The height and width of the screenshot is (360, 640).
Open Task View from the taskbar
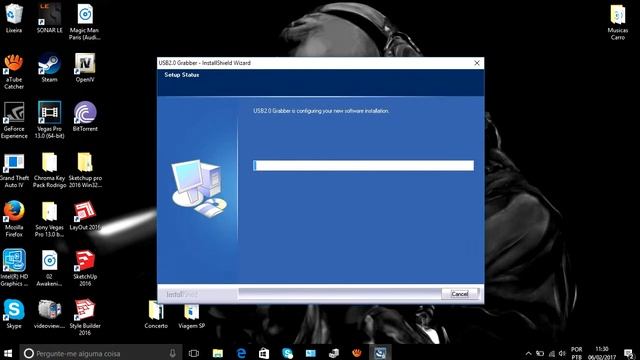pos(194,353)
